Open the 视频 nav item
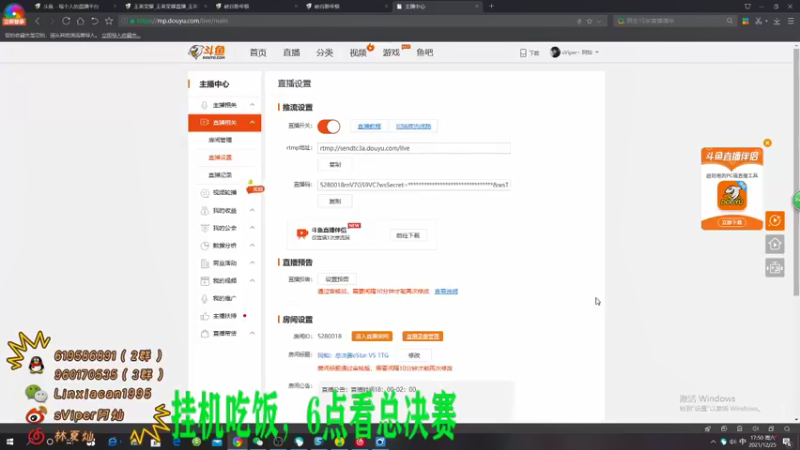The image size is (800, 450). click(x=358, y=53)
